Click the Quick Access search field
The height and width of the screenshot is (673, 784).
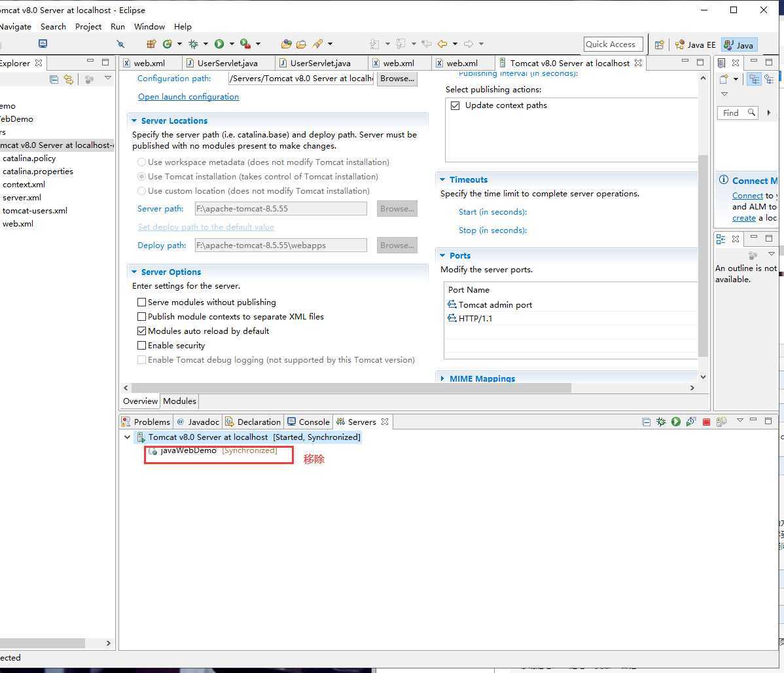coord(613,45)
